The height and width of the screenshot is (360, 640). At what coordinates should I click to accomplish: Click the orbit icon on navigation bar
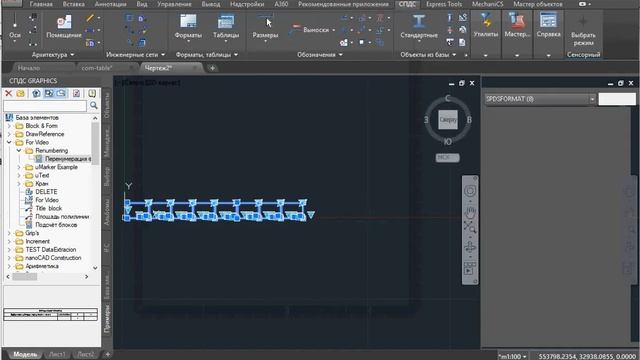tap(470, 247)
